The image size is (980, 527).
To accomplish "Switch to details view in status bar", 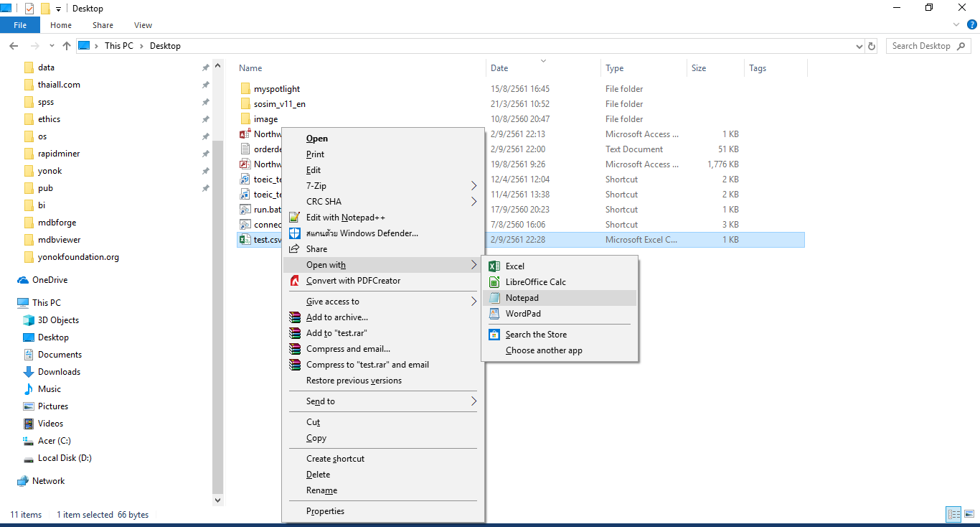I will point(953,514).
